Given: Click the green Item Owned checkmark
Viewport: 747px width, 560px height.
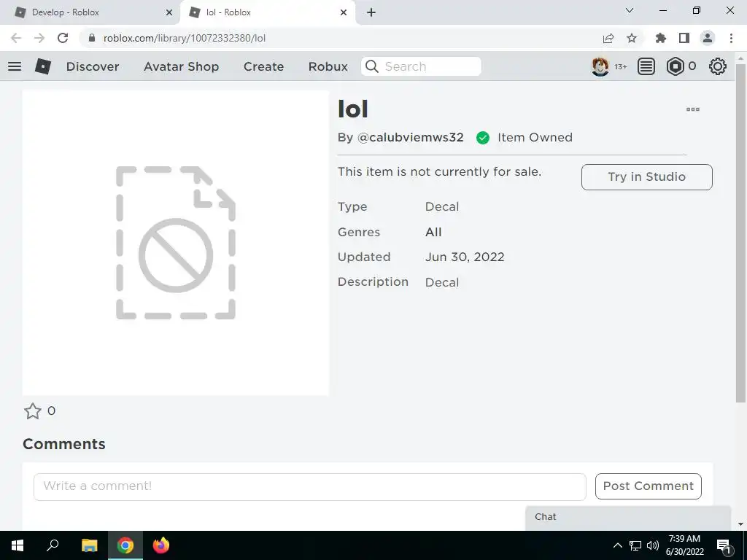Looking at the screenshot, I should click(483, 138).
